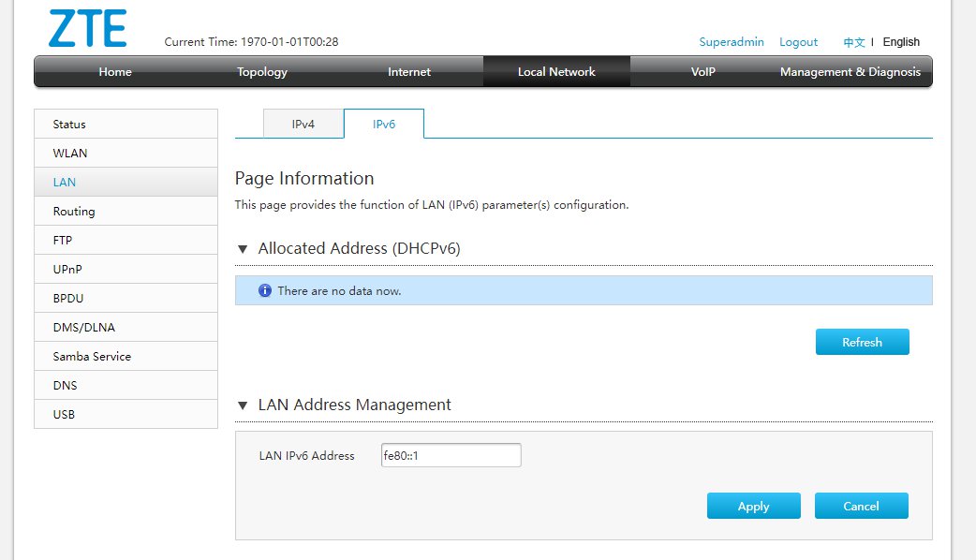976x560 pixels.
Task: Switch to the IPv4 tab
Action: point(303,124)
